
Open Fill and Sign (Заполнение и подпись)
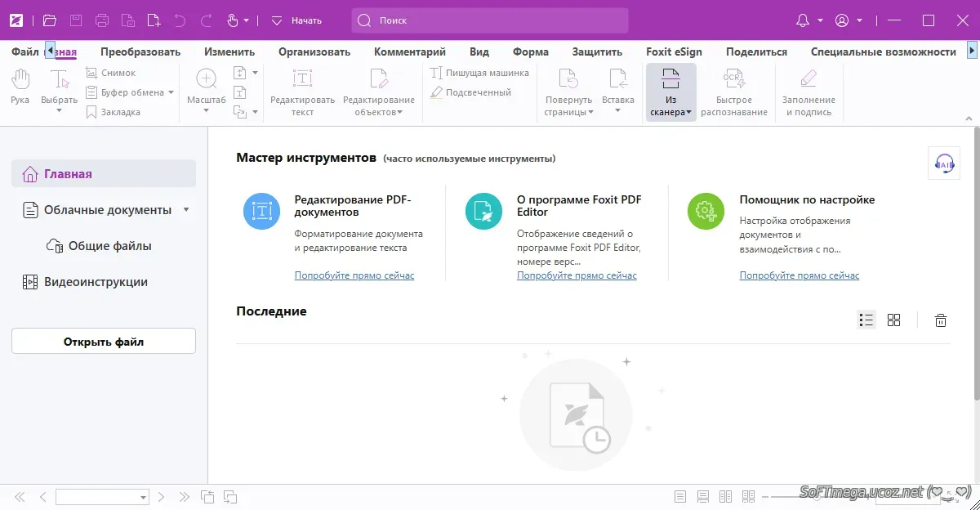click(808, 92)
